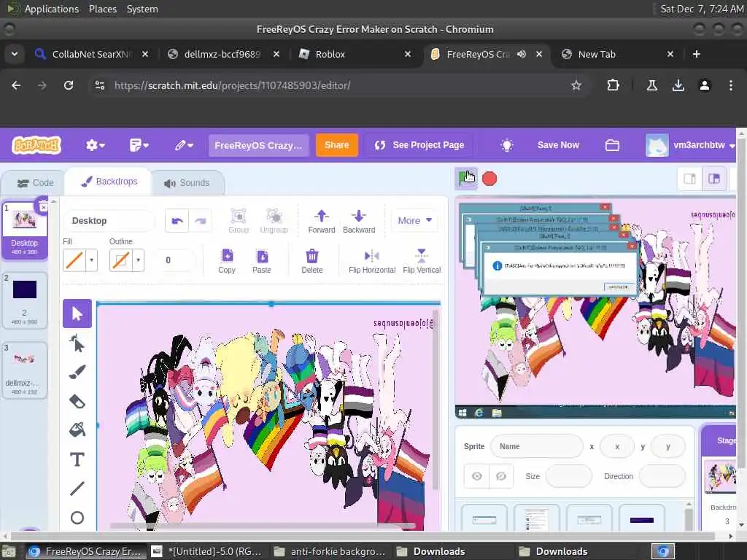The height and width of the screenshot is (560, 747).
Task: Click the orange Share button
Action: pyautogui.click(x=337, y=145)
